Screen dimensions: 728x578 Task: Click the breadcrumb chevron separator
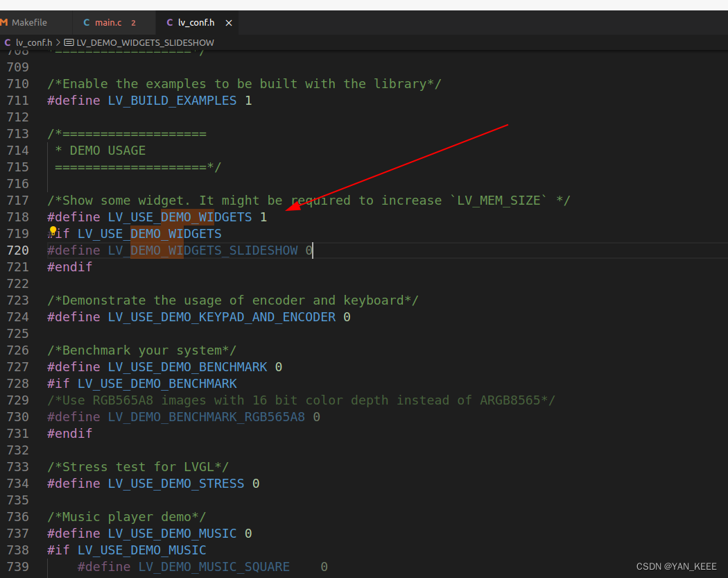[x=58, y=42]
